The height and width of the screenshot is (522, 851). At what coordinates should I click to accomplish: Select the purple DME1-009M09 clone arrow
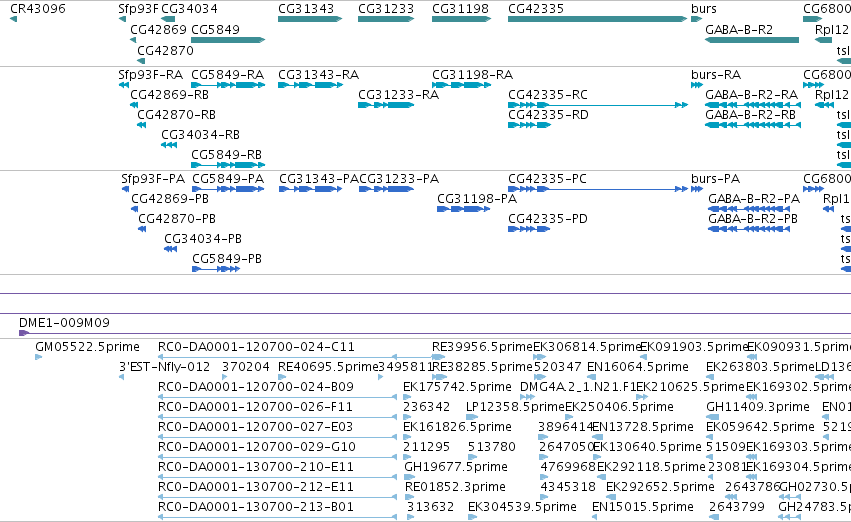pos(23,333)
